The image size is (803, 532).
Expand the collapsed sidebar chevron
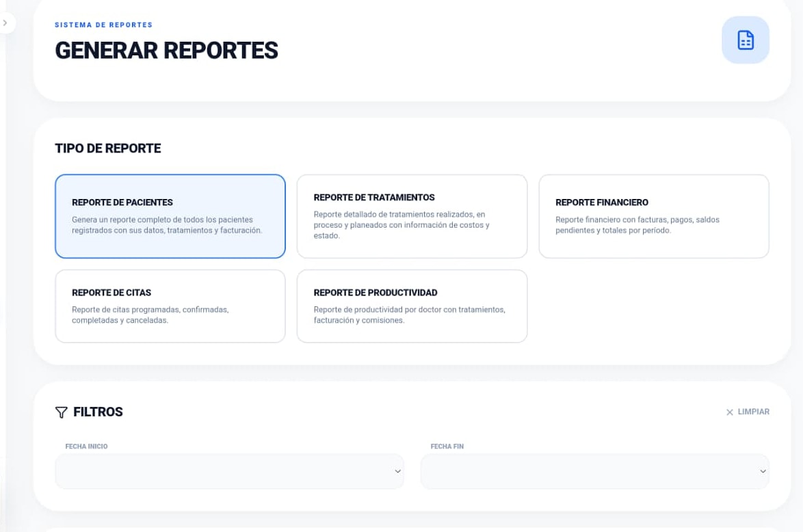5,23
